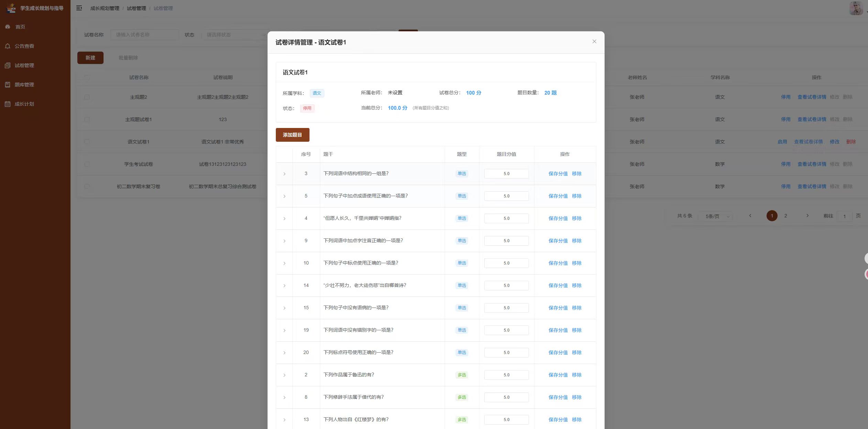Open the user avatar menu
Image resolution: width=868 pixels, height=429 pixels.
click(856, 8)
